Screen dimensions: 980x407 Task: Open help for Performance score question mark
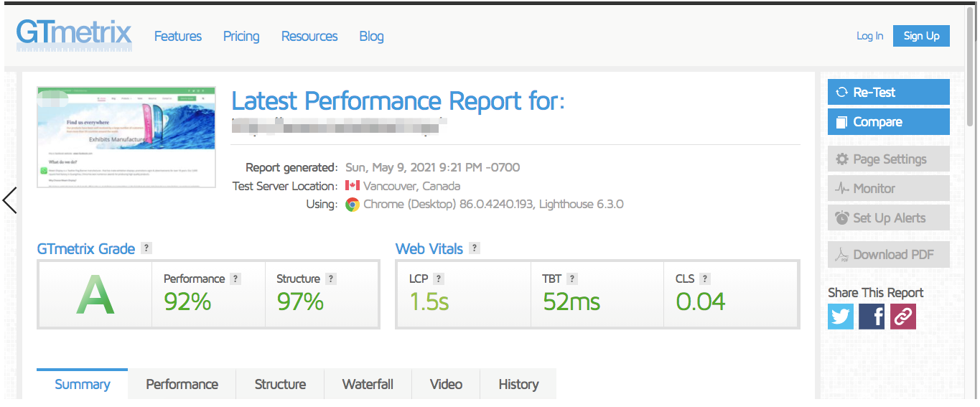pos(235,279)
